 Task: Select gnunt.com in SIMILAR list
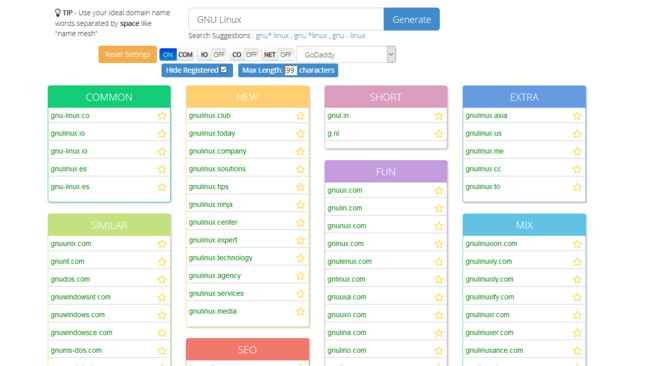click(x=67, y=262)
